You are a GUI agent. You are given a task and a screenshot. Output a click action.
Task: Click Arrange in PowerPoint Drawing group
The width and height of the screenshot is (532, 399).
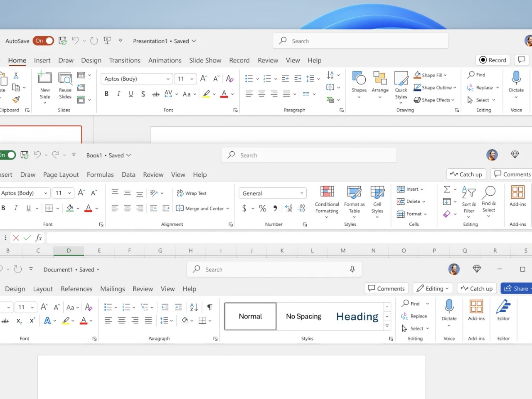pyautogui.click(x=380, y=85)
